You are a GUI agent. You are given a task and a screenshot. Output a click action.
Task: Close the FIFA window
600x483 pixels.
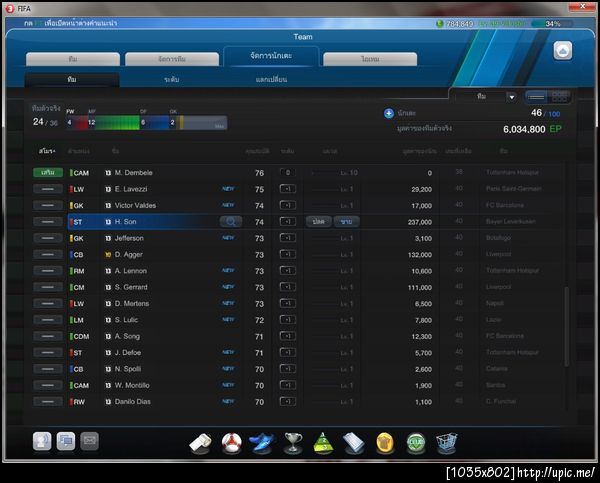point(582,7)
